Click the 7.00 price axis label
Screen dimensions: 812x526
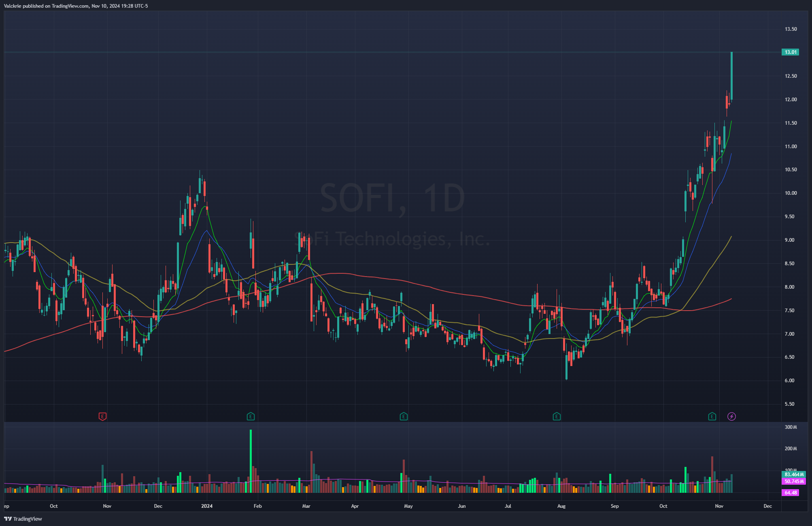791,334
